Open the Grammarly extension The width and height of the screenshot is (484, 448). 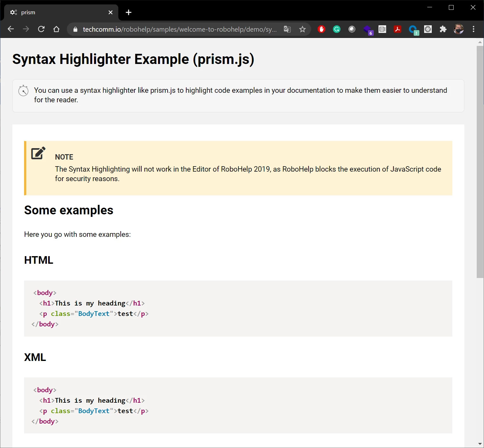tap(337, 29)
